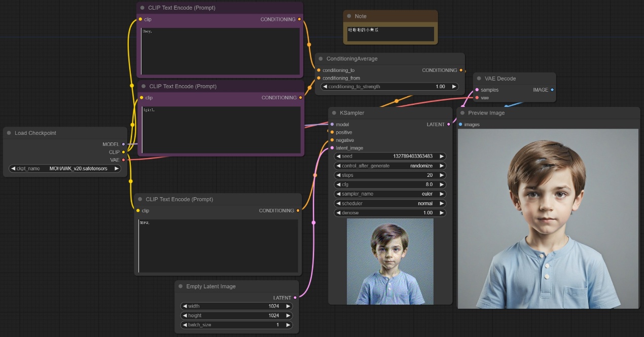
Task: Increase the latent width with right arrow
Action: click(x=288, y=306)
